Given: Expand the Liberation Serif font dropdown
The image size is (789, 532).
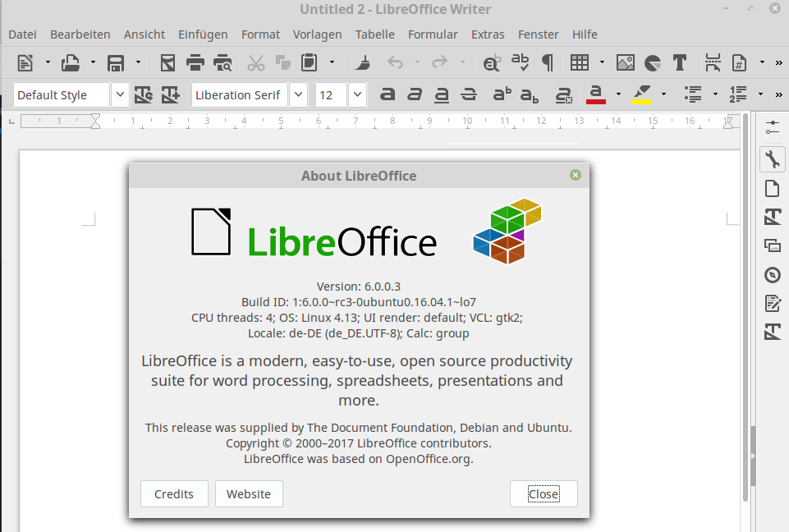Looking at the screenshot, I should click(298, 94).
